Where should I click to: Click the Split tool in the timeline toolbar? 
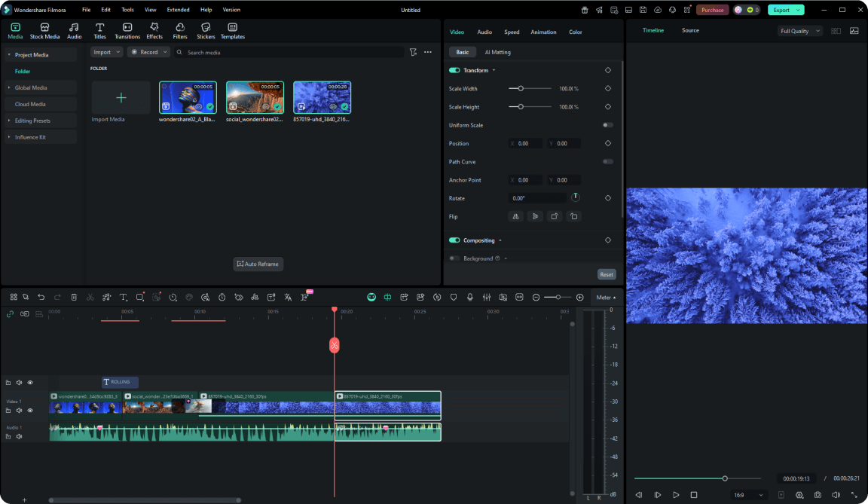pyautogui.click(x=90, y=297)
